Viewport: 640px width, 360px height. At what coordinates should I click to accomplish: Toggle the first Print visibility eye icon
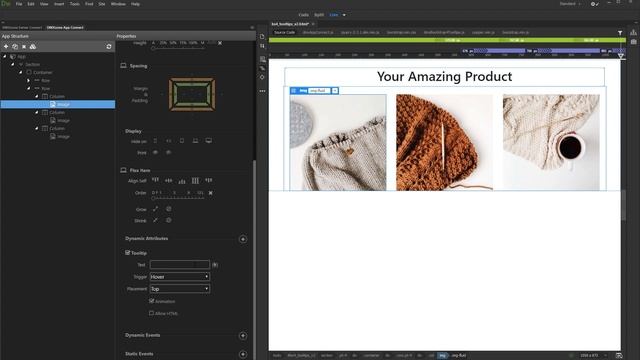[x=155, y=153]
